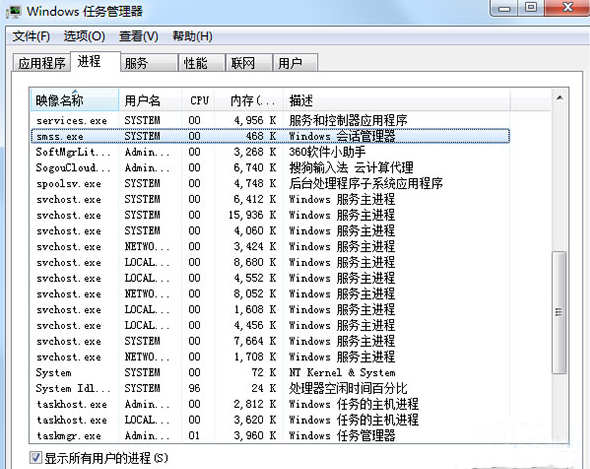This screenshot has height=469, width=590.
Task: Select the smss.exe process row
Action: (270, 136)
